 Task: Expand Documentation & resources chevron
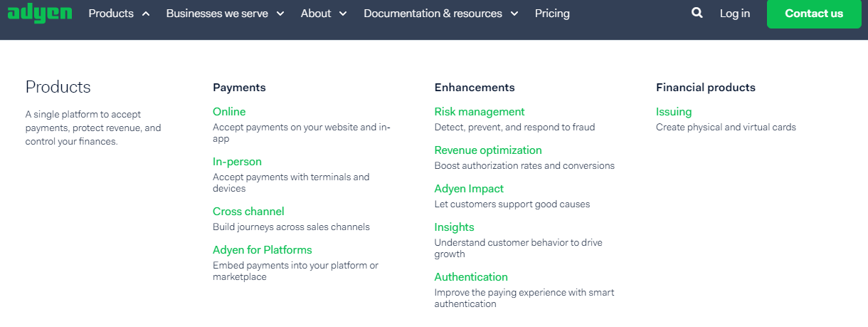point(514,14)
